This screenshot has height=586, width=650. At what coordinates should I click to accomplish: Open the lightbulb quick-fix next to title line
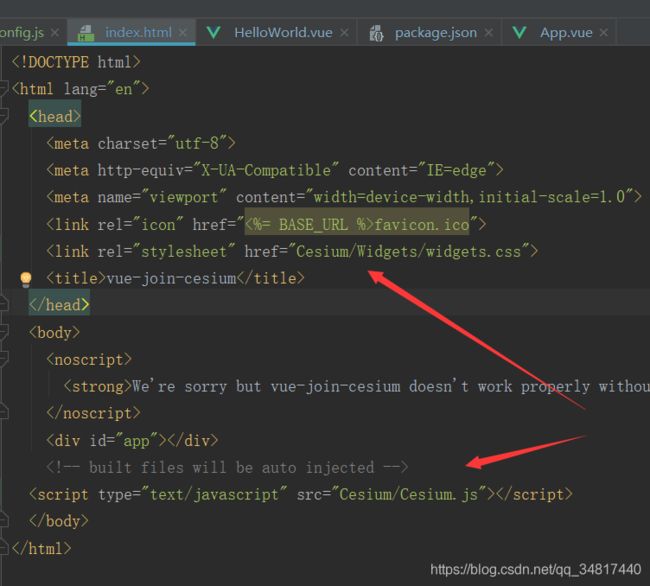point(26,279)
